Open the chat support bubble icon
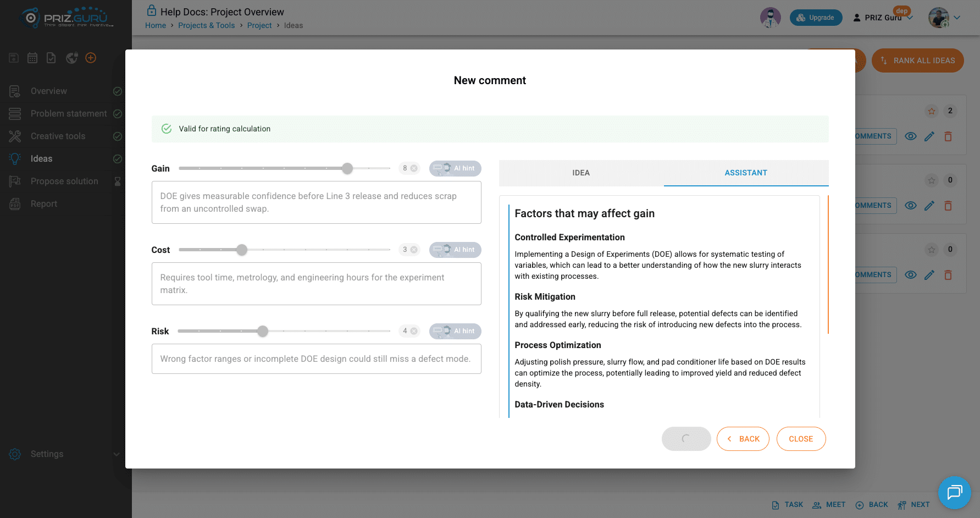 955,492
